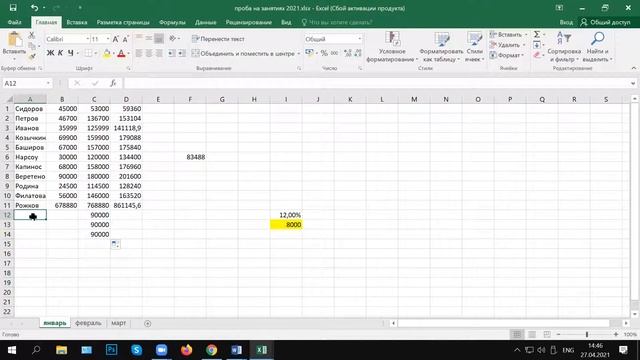Click Format (Формат) cells button
Image resolution: width=640 pixels, height=360 pixels.
pos(506,55)
